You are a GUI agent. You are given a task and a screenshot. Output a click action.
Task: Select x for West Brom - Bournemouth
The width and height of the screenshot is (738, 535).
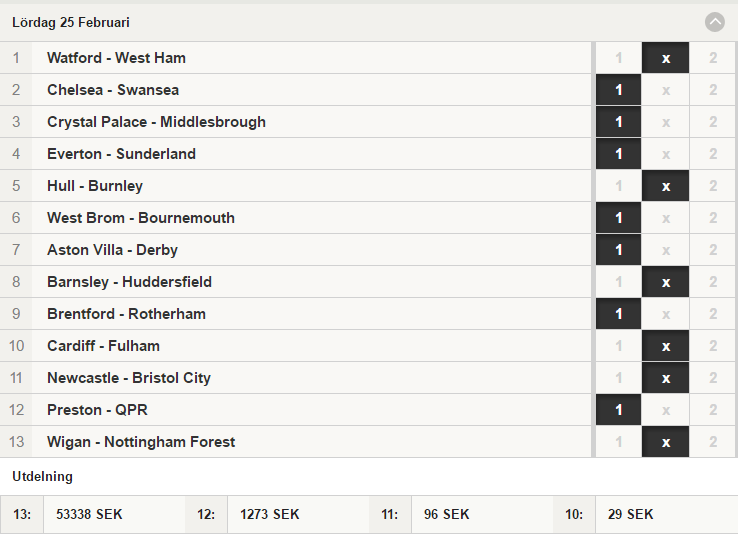(666, 218)
